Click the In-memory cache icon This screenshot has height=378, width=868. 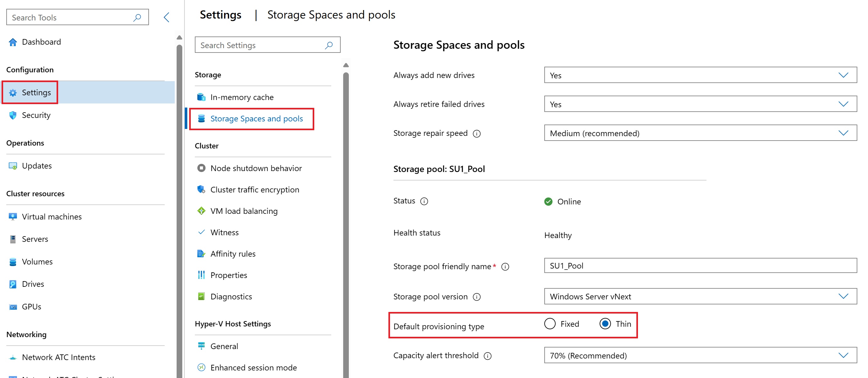click(201, 97)
